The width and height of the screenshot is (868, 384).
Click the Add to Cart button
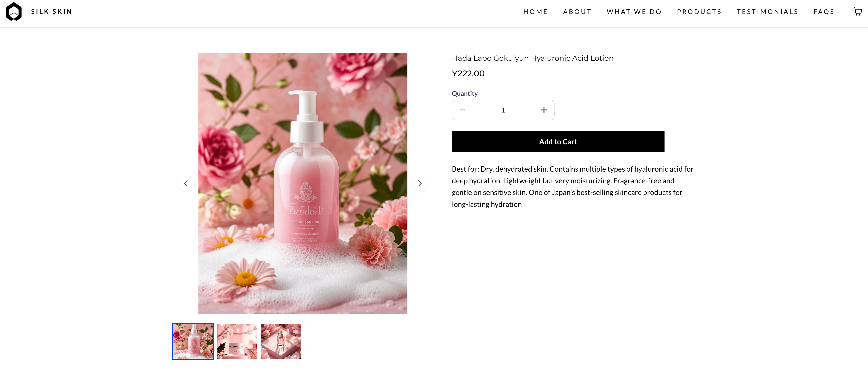[x=558, y=141]
